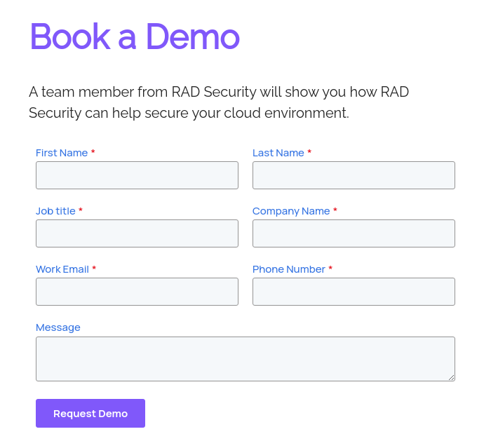Screen dimensions: 491x448
Task: Click the Job title label
Action: coord(55,211)
